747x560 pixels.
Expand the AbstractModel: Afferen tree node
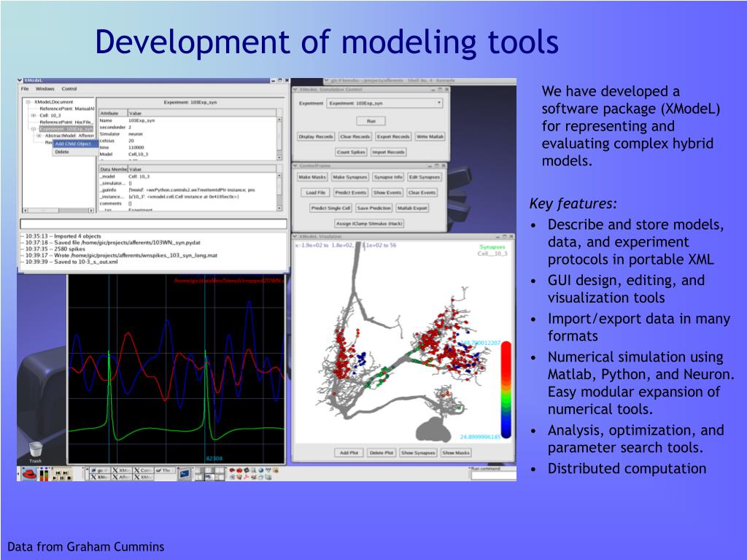coord(39,136)
